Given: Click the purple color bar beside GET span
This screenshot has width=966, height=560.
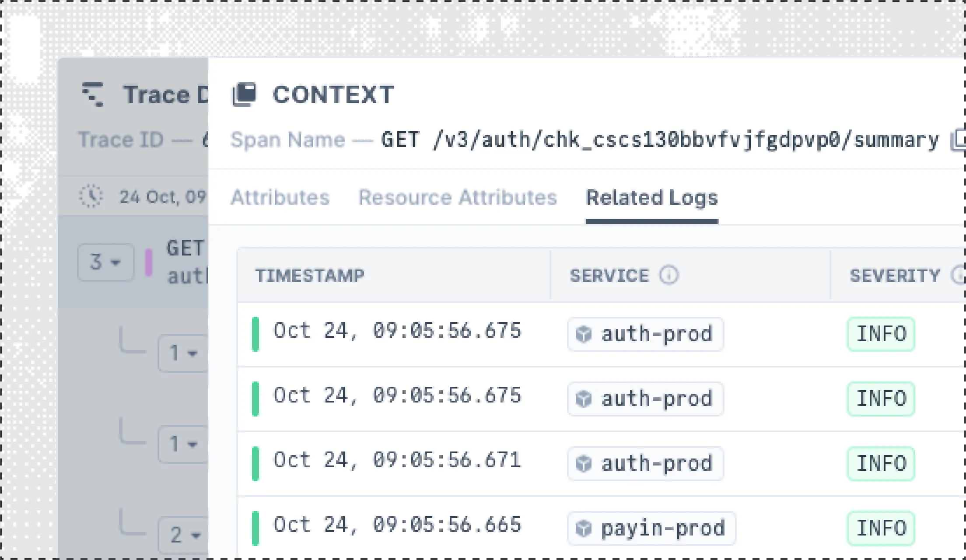Looking at the screenshot, I should (x=149, y=262).
